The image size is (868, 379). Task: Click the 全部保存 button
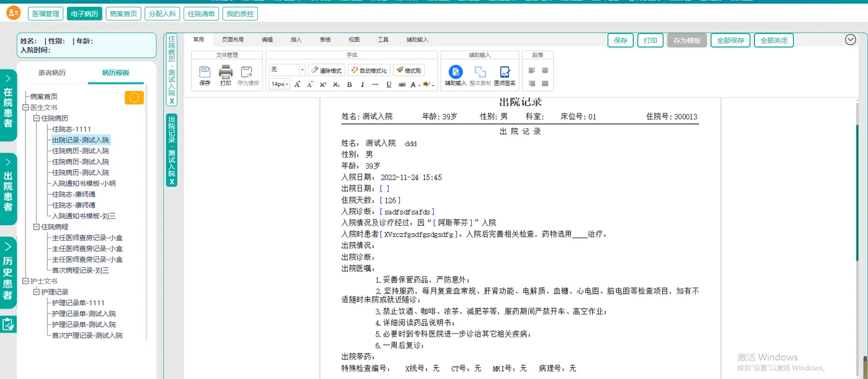[730, 40]
